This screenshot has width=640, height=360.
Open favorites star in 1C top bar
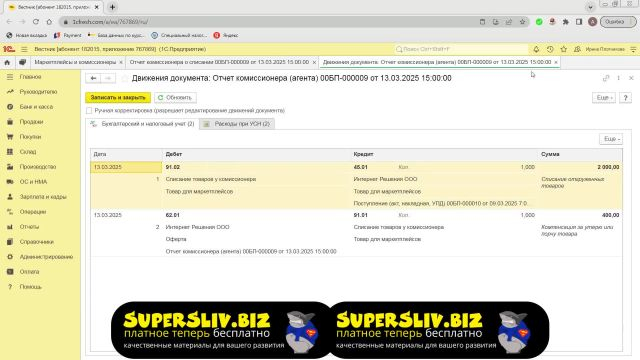click(564, 49)
